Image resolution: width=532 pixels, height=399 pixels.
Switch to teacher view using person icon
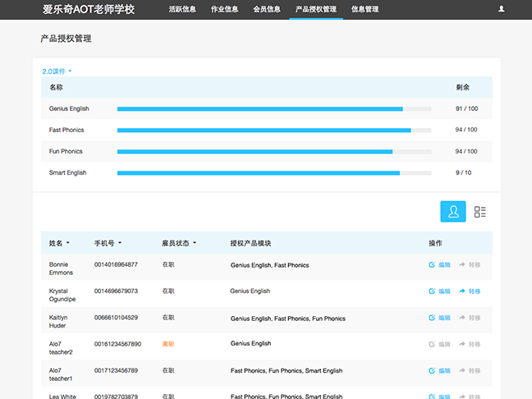pyautogui.click(x=453, y=212)
